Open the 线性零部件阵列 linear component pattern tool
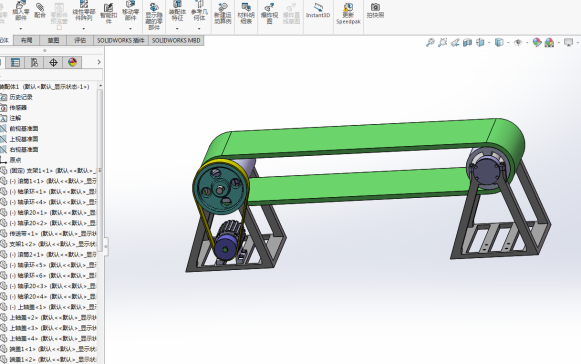The width and height of the screenshot is (581, 364). pyautogui.click(x=84, y=11)
